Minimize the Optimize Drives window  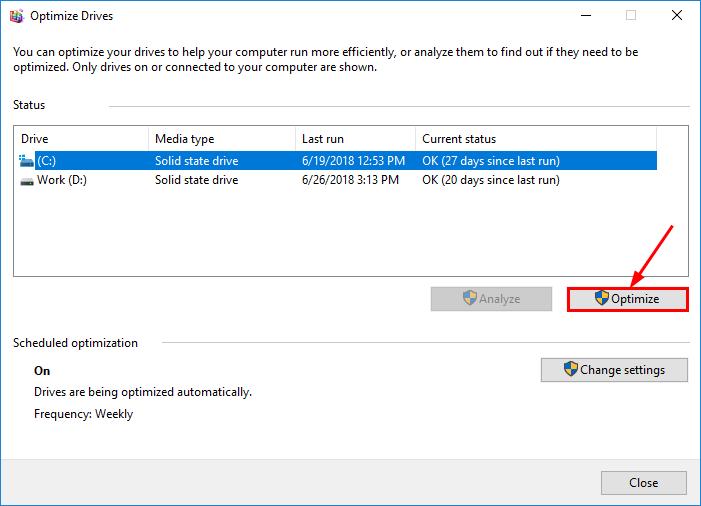click(x=586, y=16)
